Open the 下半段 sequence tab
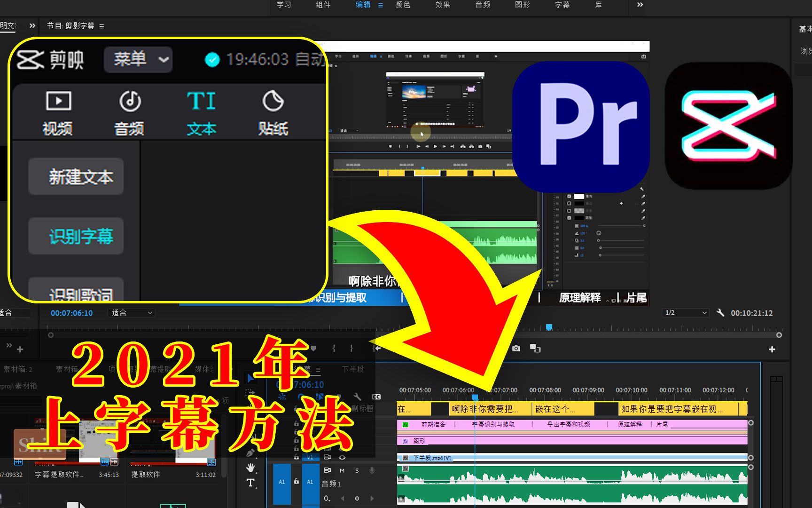Viewport: 812px width, 508px height. click(x=353, y=369)
